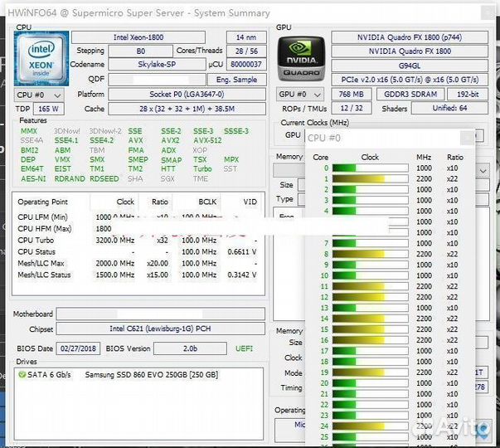Click the Core 8 clock bar
The height and width of the screenshot is (448, 500).
point(370,254)
